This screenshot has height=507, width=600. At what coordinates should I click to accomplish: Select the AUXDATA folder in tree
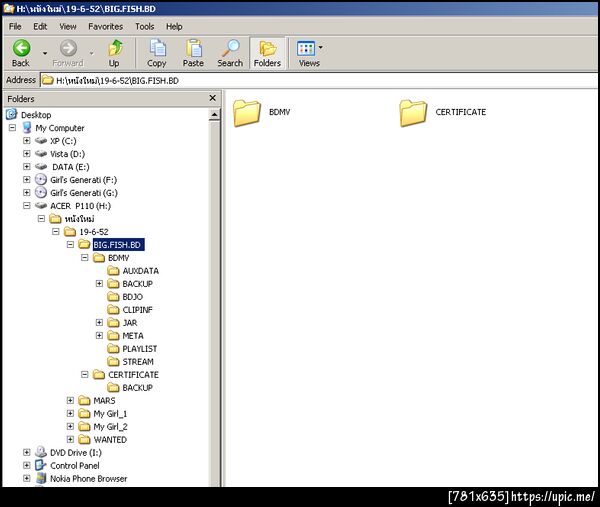pos(133,271)
